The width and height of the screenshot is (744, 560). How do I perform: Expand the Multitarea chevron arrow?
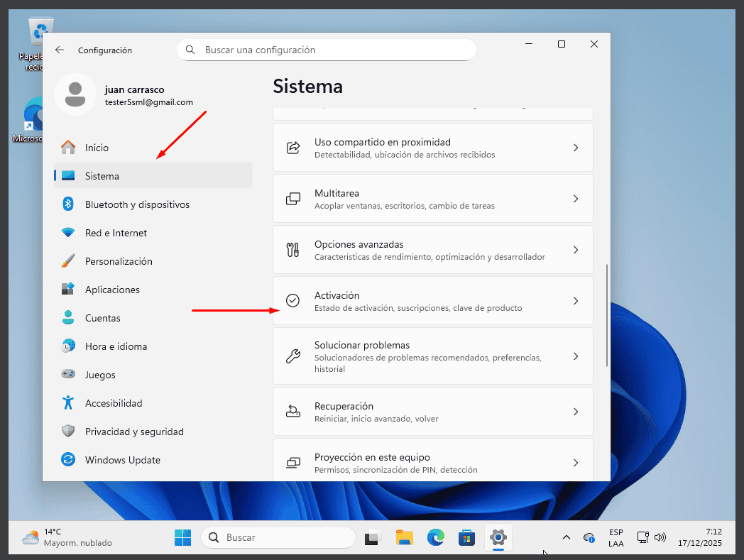(x=576, y=199)
